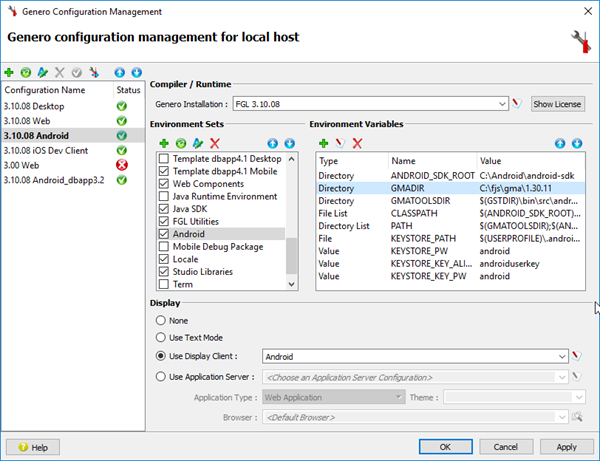Move environment variable down

coord(577,143)
